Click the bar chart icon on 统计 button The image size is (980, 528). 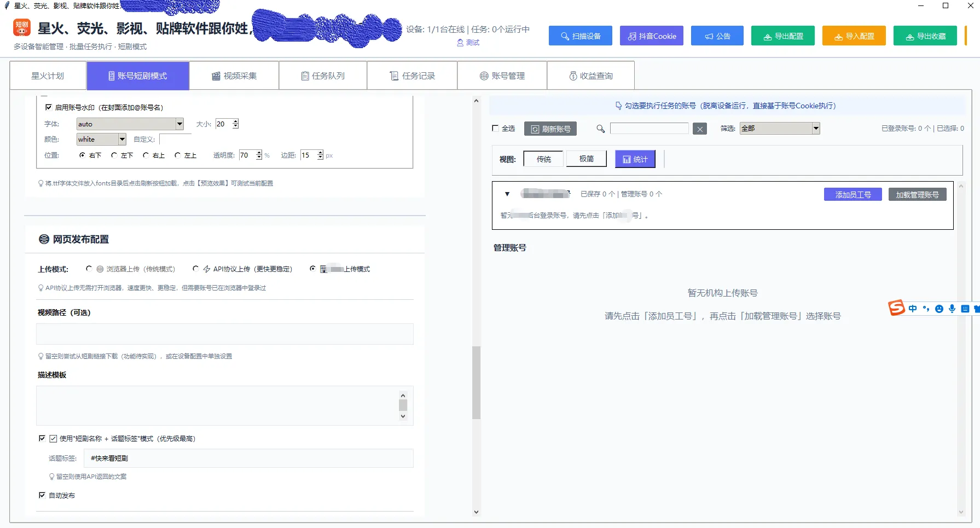pyautogui.click(x=627, y=159)
